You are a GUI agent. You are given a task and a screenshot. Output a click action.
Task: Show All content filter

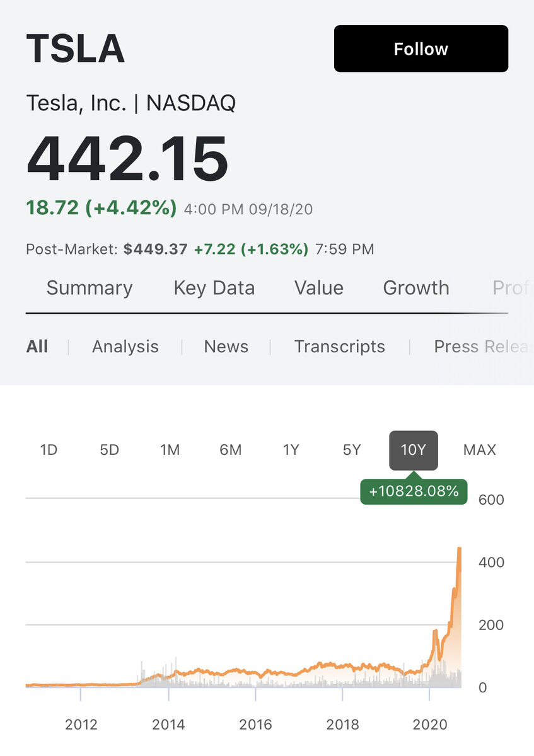pyautogui.click(x=37, y=346)
